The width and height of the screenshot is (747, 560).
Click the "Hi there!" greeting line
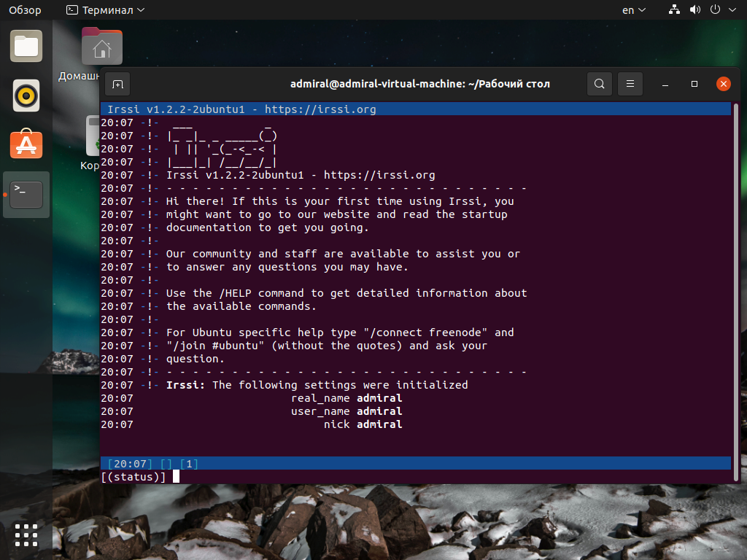point(340,201)
